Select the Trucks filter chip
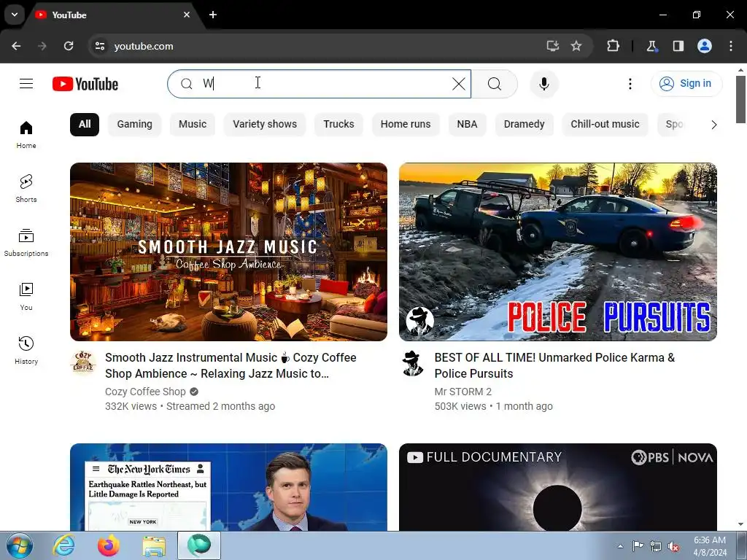The width and height of the screenshot is (747, 560). point(338,124)
